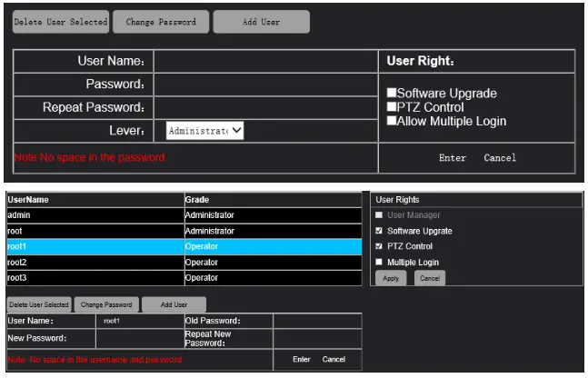Click the top Add User button
The image size is (588, 378).
click(262, 22)
